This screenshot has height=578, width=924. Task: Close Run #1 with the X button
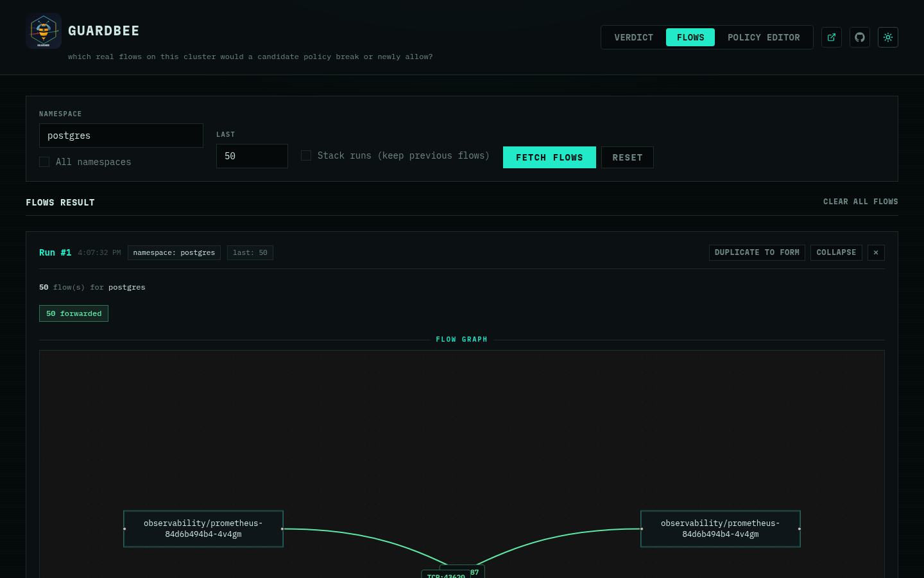click(876, 252)
